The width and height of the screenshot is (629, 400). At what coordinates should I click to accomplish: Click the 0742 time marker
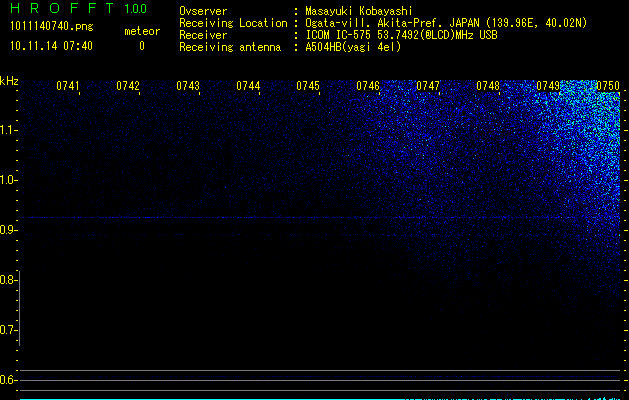click(128, 86)
